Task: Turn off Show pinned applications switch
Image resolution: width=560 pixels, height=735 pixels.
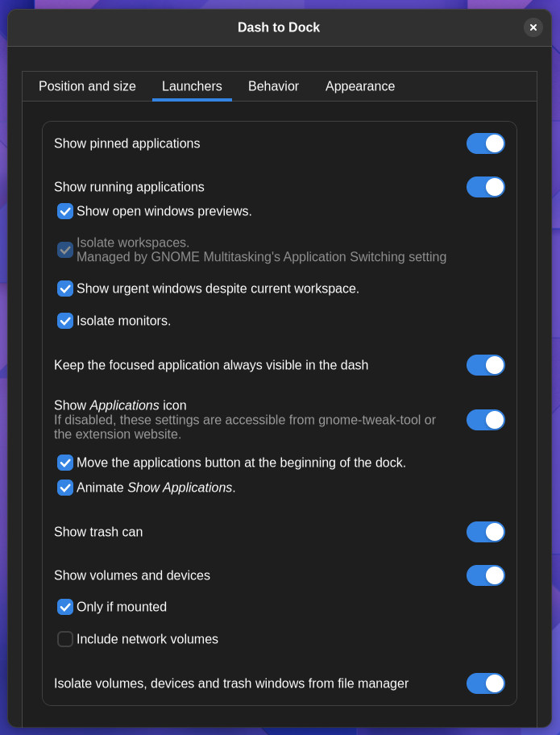Action: [485, 143]
